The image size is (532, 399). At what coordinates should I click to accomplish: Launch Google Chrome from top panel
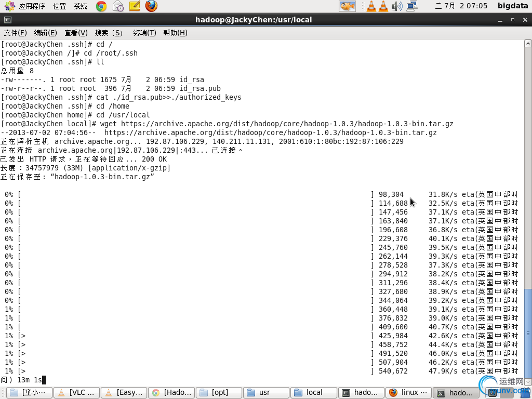(x=101, y=6)
